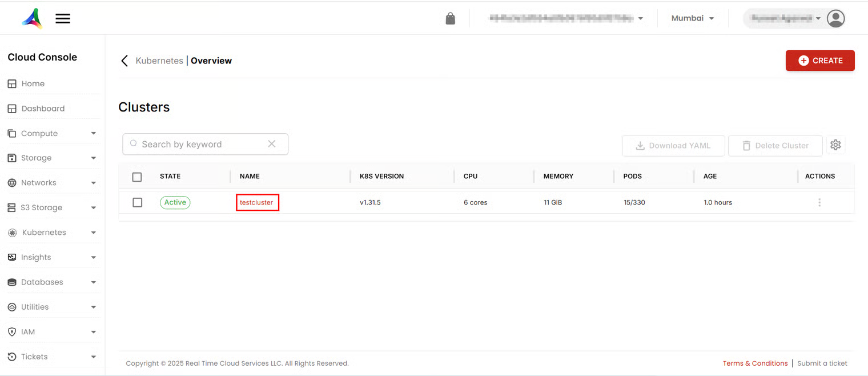Open the testcluster name link
Viewport: 868px width, 376px height.
click(256, 202)
